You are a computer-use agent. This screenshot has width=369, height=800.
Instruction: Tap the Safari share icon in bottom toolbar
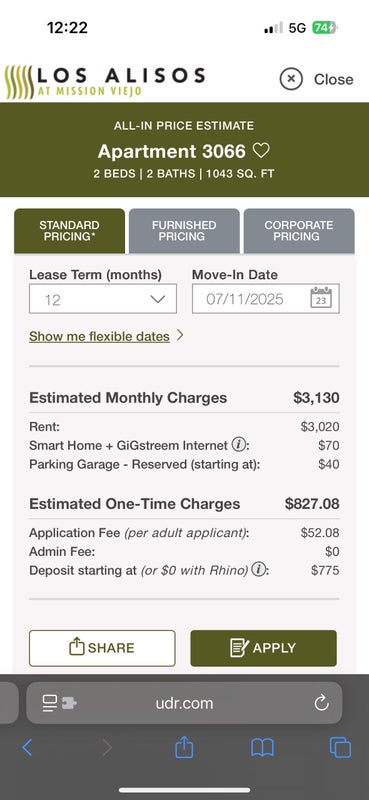184,747
